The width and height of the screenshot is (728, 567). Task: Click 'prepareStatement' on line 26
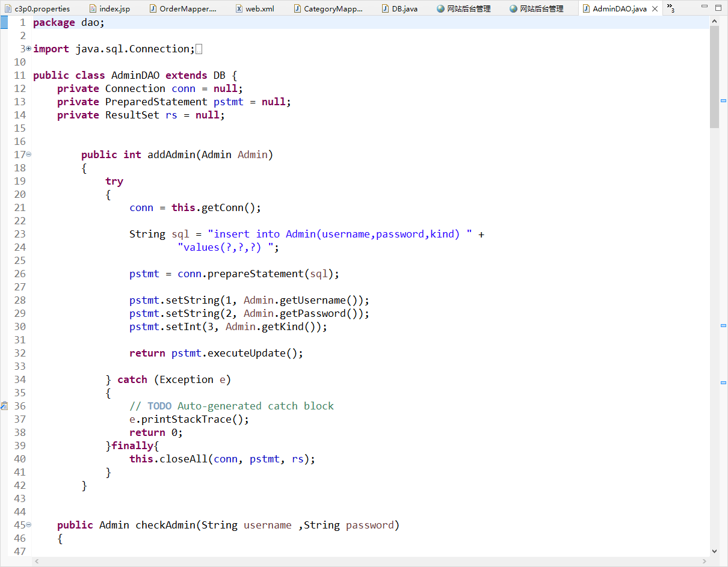(256, 274)
